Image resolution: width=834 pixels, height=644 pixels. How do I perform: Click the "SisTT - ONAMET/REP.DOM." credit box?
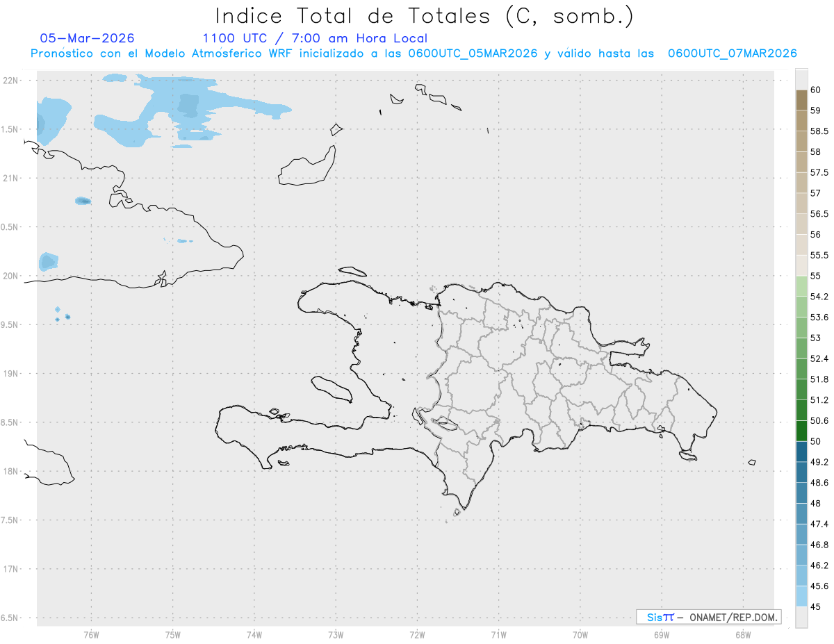pos(708,617)
